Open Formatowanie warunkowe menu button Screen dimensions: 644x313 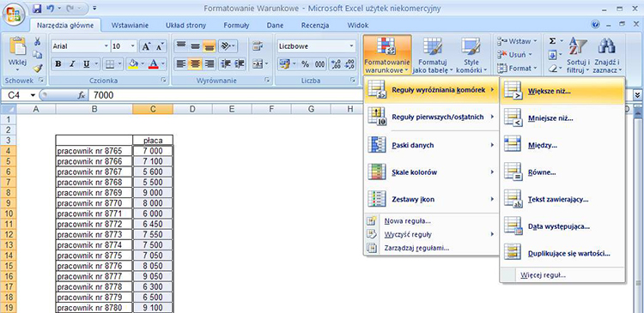(x=387, y=55)
